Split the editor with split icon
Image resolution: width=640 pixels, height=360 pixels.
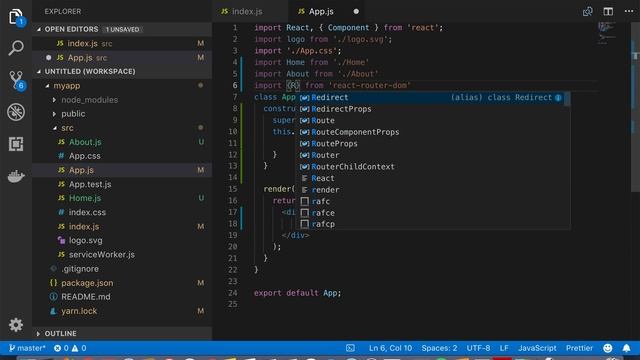(608, 11)
